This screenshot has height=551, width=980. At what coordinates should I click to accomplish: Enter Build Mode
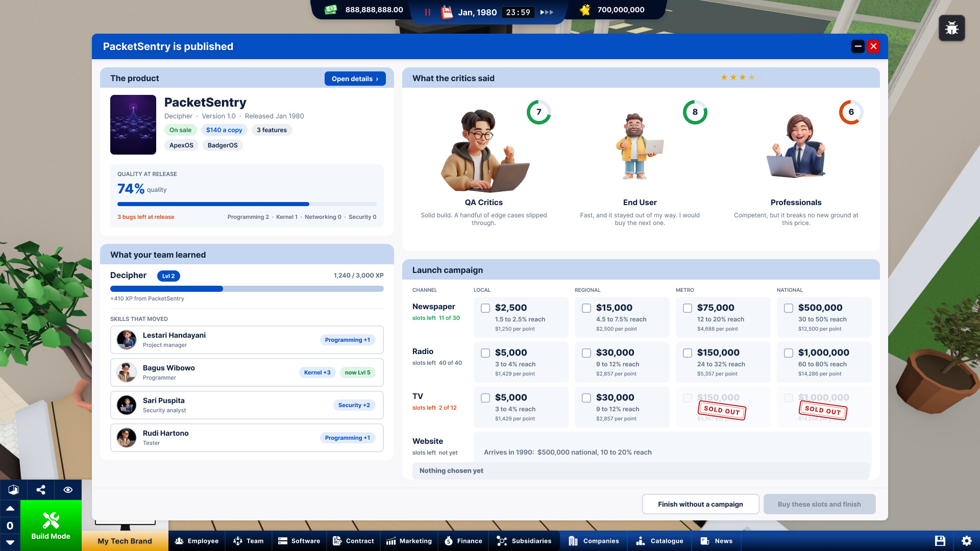tap(51, 525)
